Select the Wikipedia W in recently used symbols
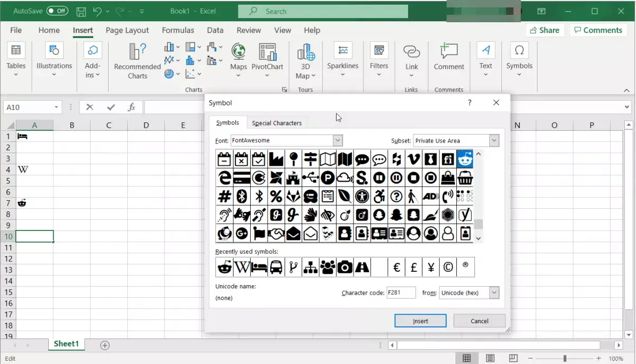 tap(242, 268)
